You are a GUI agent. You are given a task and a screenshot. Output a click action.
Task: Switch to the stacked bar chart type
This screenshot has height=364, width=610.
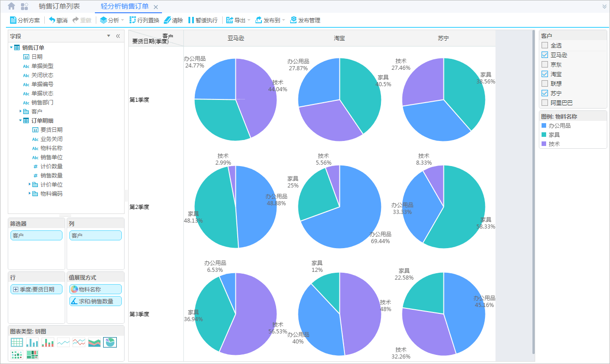click(x=48, y=343)
